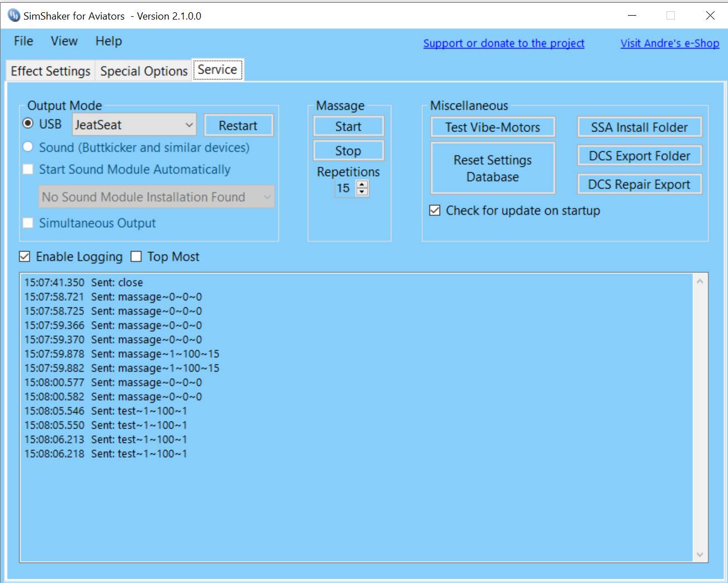728x583 pixels.
Task: Click the Restart button
Action: pyautogui.click(x=238, y=125)
